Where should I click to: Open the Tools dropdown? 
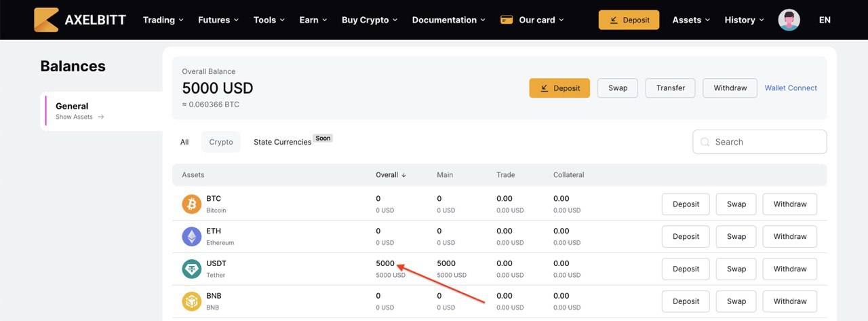(x=269, y=20)
